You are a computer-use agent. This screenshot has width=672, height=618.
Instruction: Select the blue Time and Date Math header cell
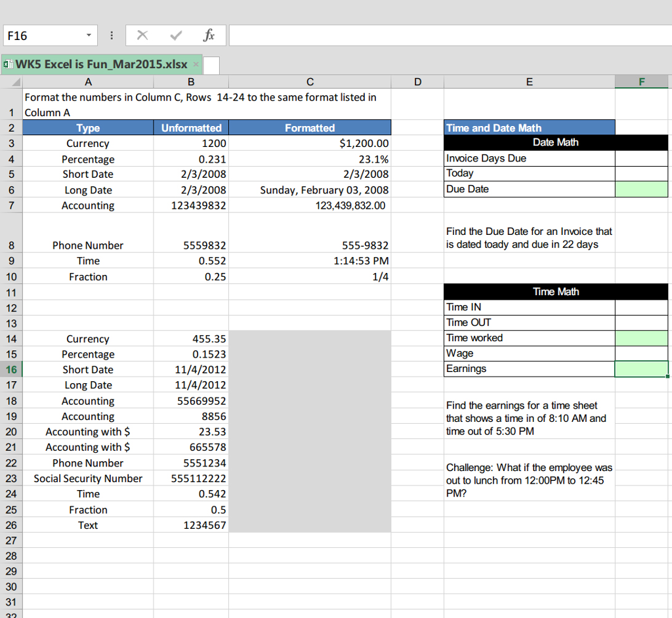click(529, 127)
